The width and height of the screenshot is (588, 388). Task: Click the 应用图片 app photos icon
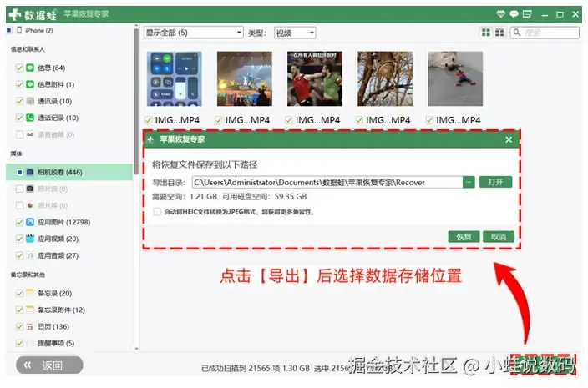tap(30, 222)
